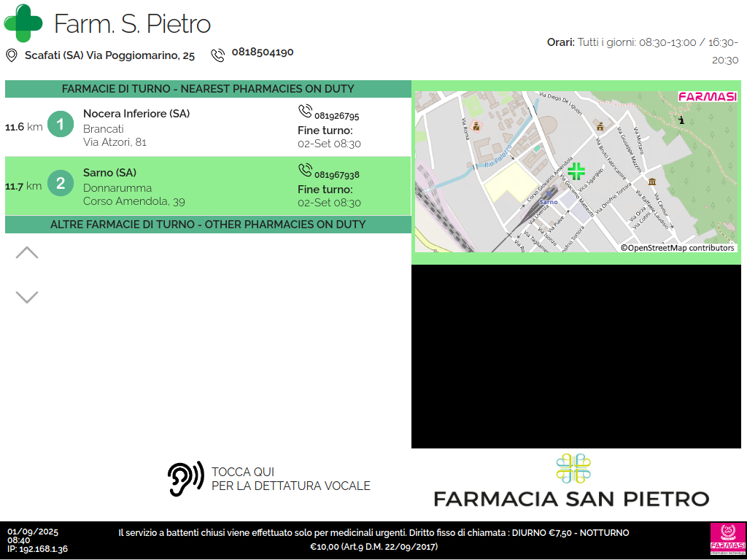This screenshot has height=560, width=747.
Task: Click the Farmacie di Turno header
Action: click(x=208, y=89)
